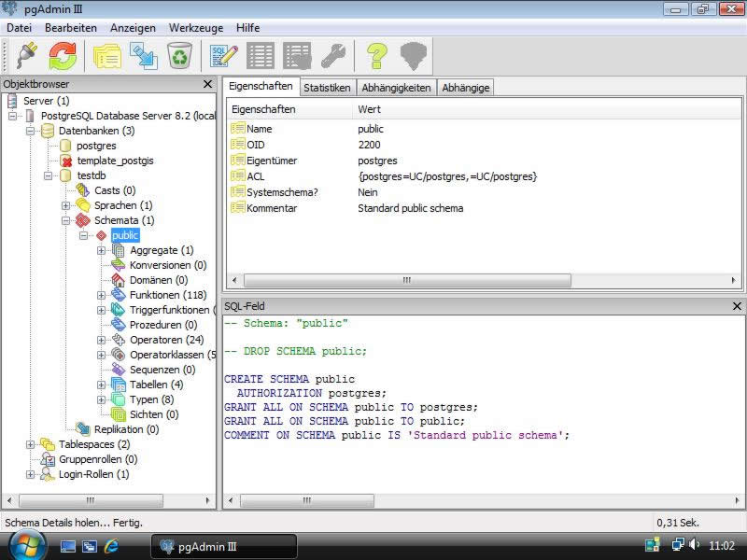
Task: Close the SQL-Feld panel
Action: click(737, 306)
